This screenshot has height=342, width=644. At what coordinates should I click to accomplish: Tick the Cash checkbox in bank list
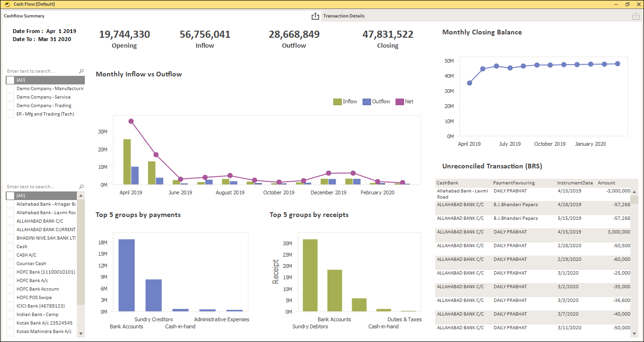tap(10, 246)
